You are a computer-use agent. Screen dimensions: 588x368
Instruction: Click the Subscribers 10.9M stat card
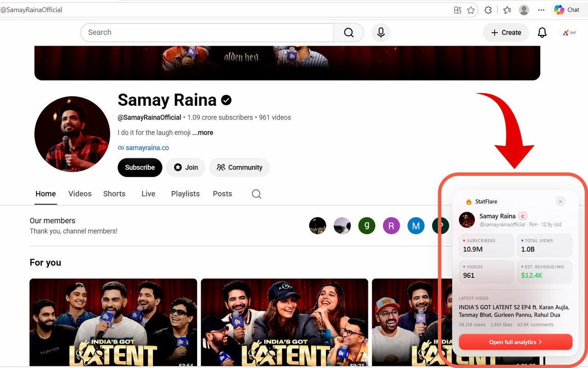coord(486,245)
